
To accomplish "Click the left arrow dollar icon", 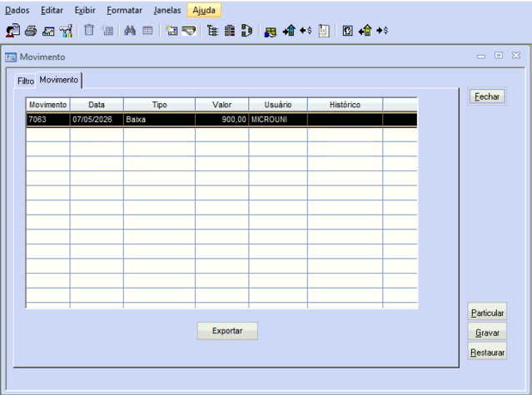I will (306, 31).
